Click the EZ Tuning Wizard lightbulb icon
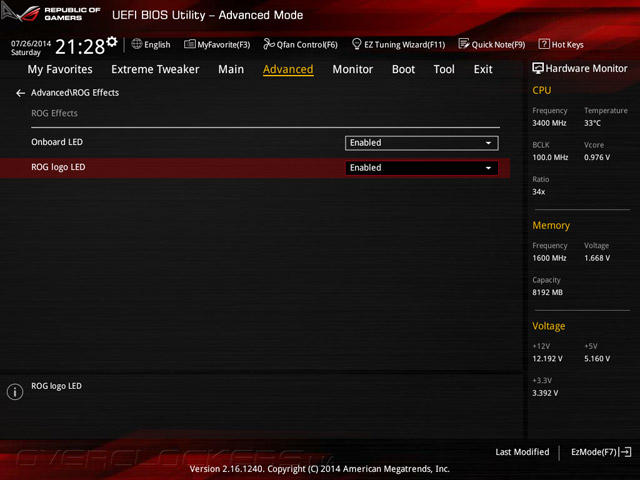The width and height of the screenshot is (640, 480). point(356,44)
